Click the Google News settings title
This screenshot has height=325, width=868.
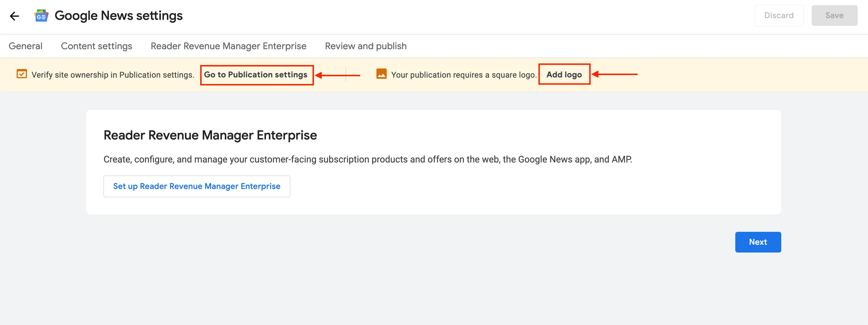coord(119,16)
